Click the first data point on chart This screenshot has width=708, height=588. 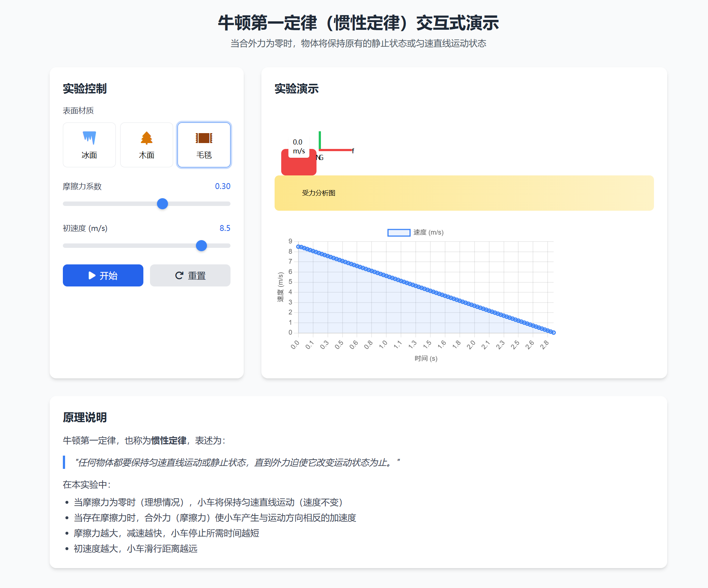click(x=298, y=247)
